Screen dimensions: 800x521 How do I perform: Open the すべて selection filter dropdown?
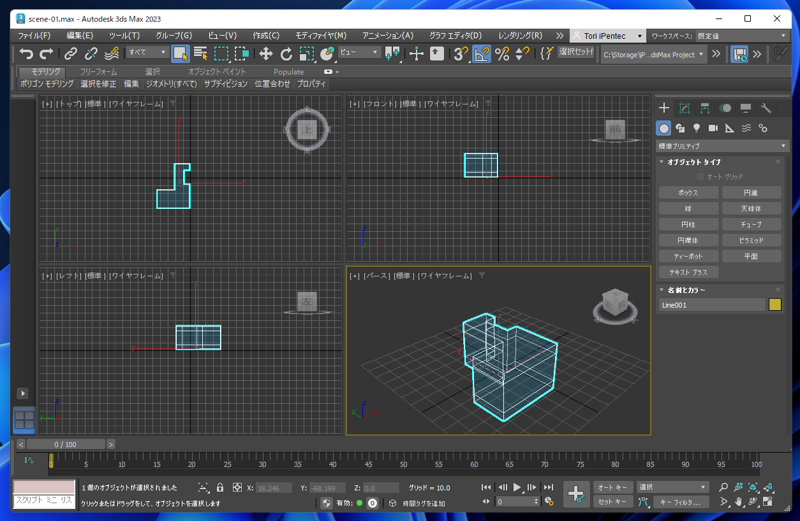tap(147, 52)
